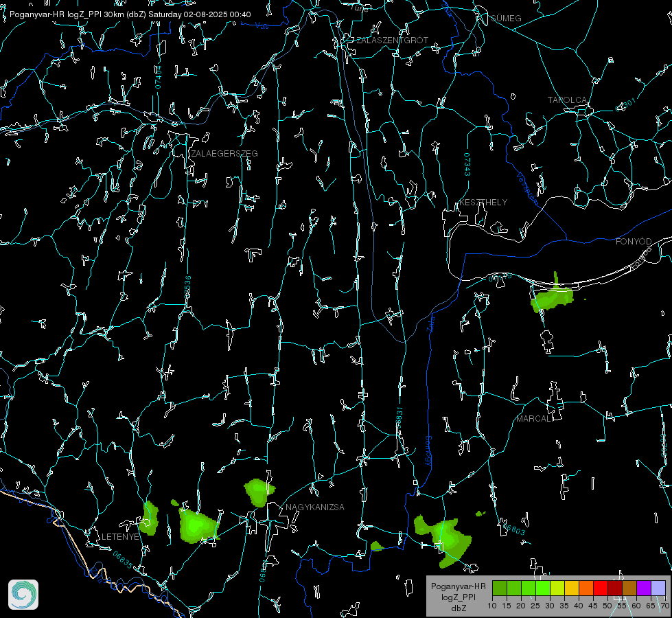Click the 'dbZ' unit label in the legend
The height and width of the screenshot is (618, 672).
point(458,608)
